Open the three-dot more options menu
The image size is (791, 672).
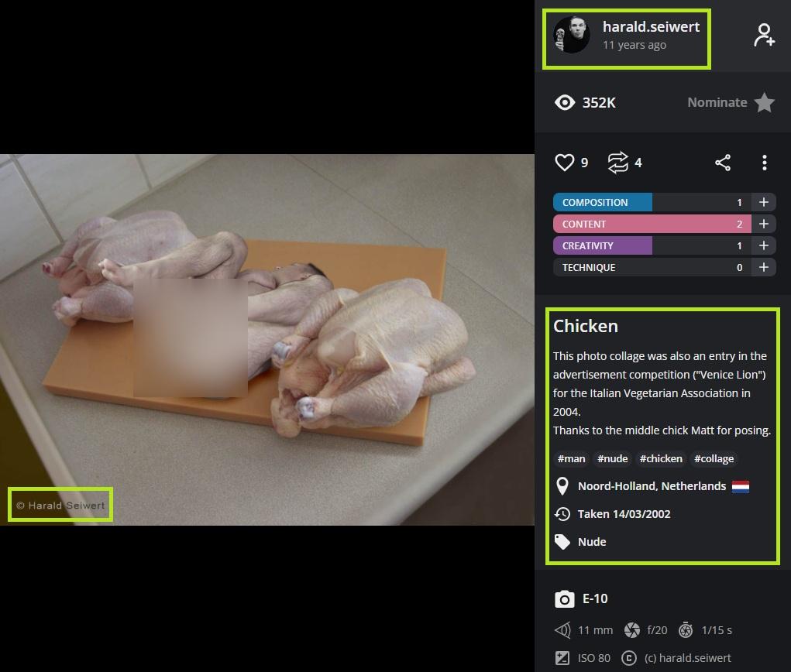click(x=764, y=163)
